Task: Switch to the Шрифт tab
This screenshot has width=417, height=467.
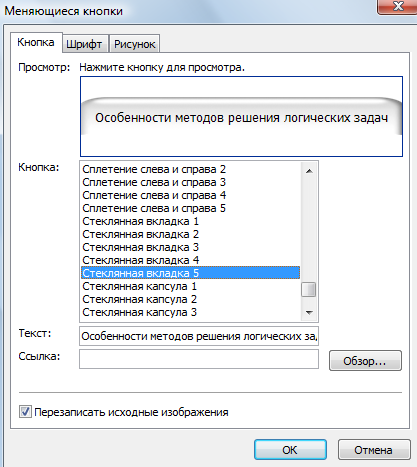Action: [84, 44]
